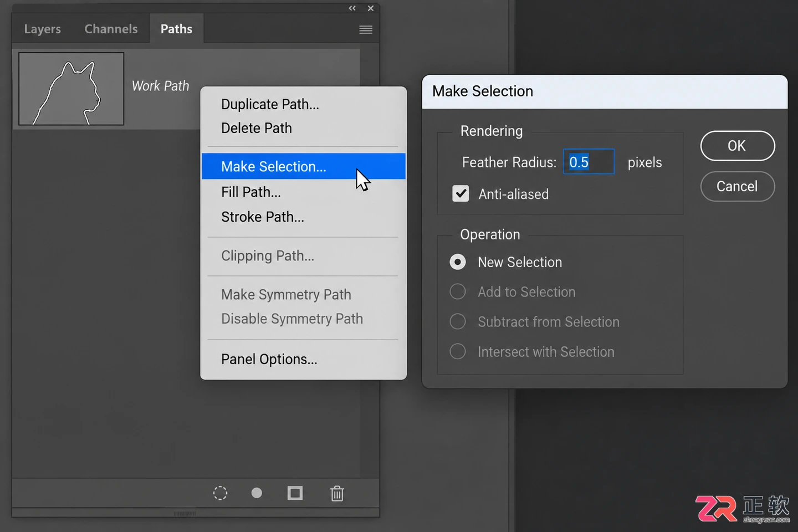Switch to the Channels tab
798x532 pixels.
(x=111, y=29)
